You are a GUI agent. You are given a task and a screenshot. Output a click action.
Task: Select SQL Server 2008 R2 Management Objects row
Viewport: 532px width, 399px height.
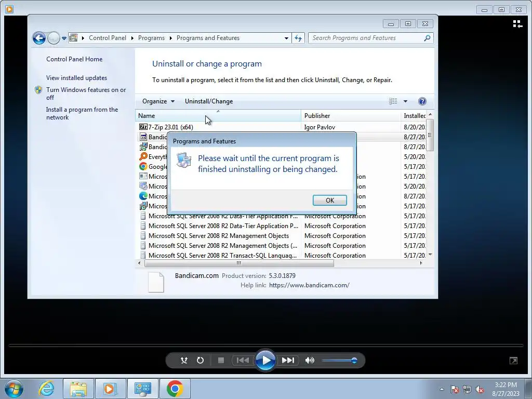click(280, 235)
